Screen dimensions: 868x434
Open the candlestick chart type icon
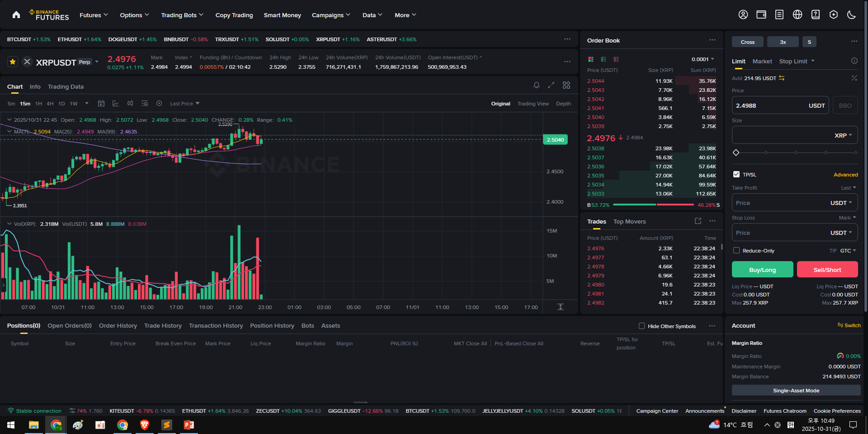[130, 104]
